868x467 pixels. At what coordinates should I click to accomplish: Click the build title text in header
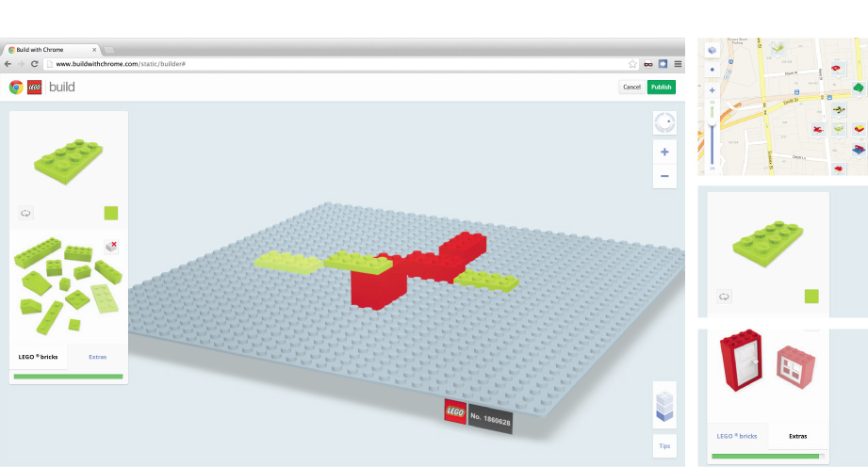click(61, 87)
